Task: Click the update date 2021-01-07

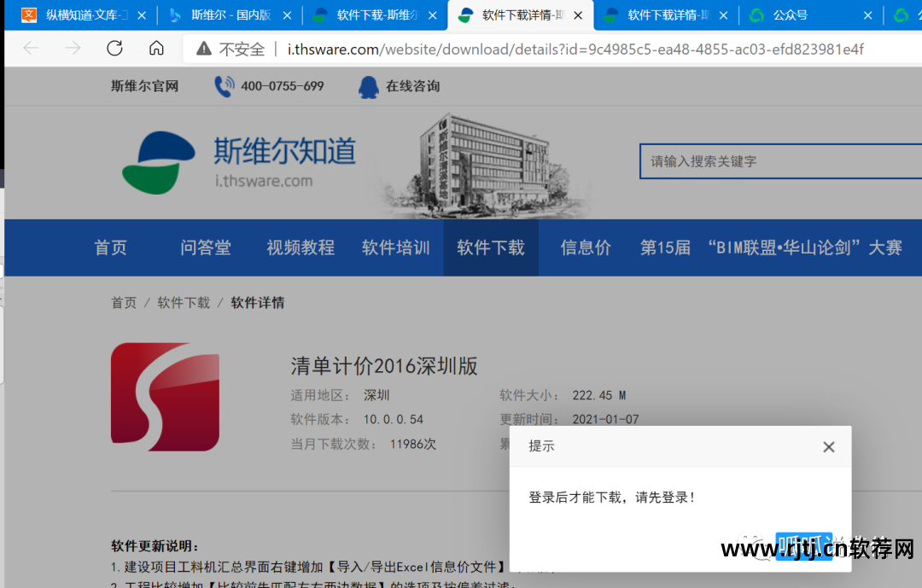Action: point(605,420)
